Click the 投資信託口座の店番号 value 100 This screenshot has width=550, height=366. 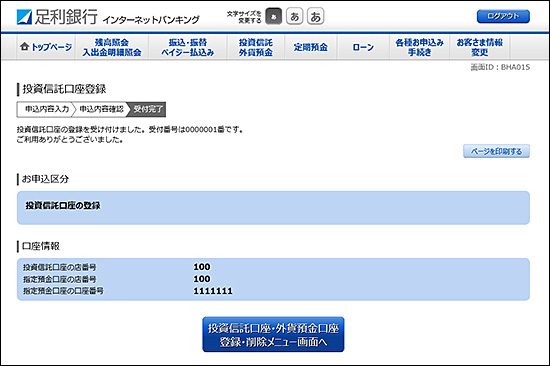coord(202,267)
